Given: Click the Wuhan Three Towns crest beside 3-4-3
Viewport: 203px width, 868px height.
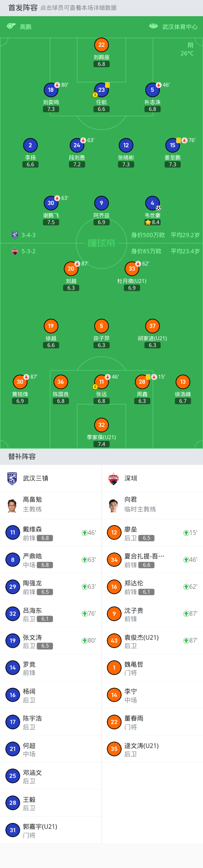Looking at the screenshot, I should coord(15,235).
